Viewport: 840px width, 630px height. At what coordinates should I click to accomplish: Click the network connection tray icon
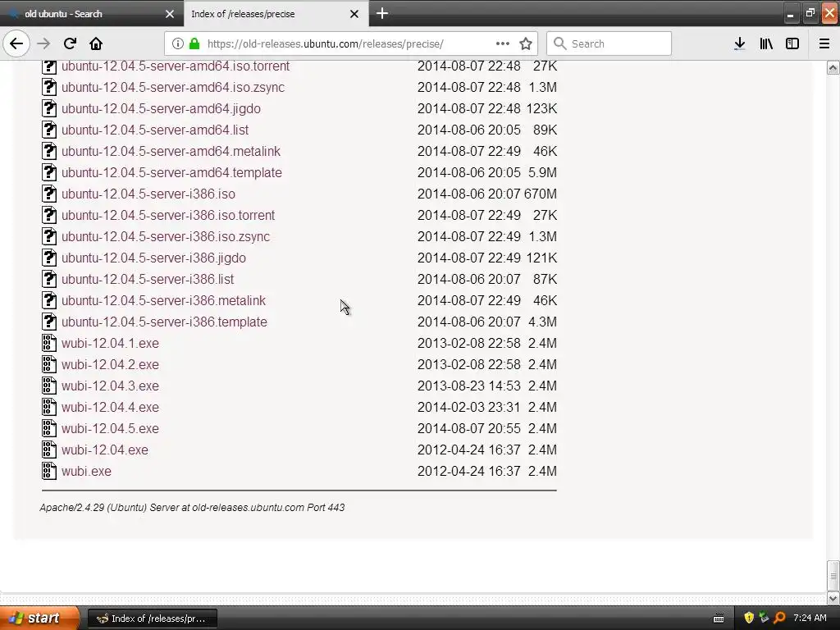pyautogui.click(x=764, y=619)
